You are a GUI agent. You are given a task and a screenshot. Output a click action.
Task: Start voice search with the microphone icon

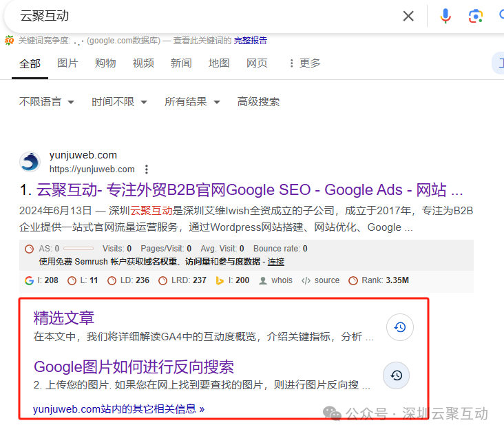(x=445, y=16)
